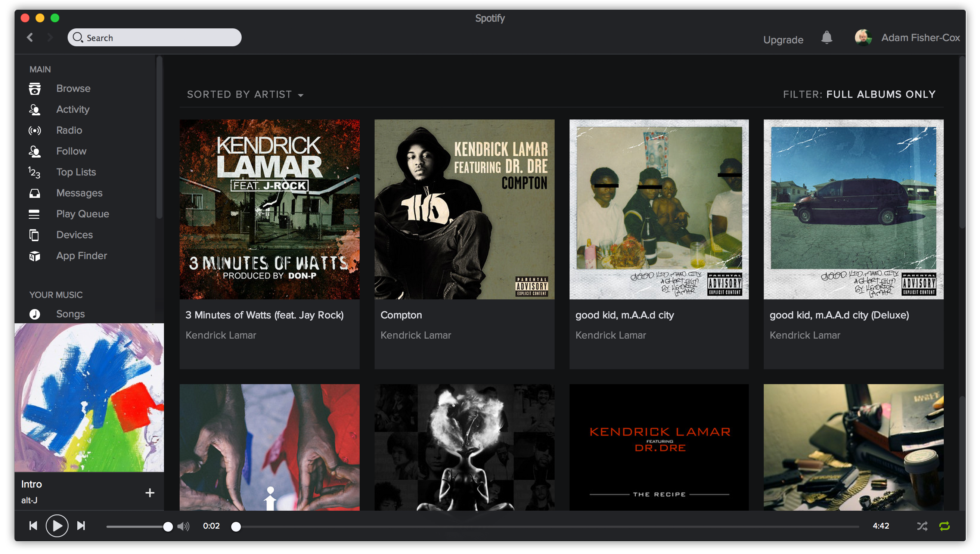The height and width of the screenshot is (554, 980).
Task: Open Messages section
Action: click(79, 193)
